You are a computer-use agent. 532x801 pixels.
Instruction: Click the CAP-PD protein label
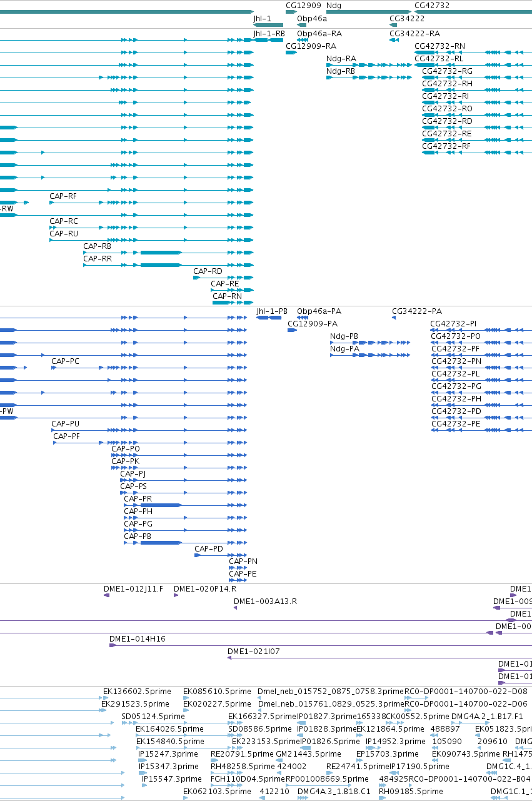click(209, 549)
